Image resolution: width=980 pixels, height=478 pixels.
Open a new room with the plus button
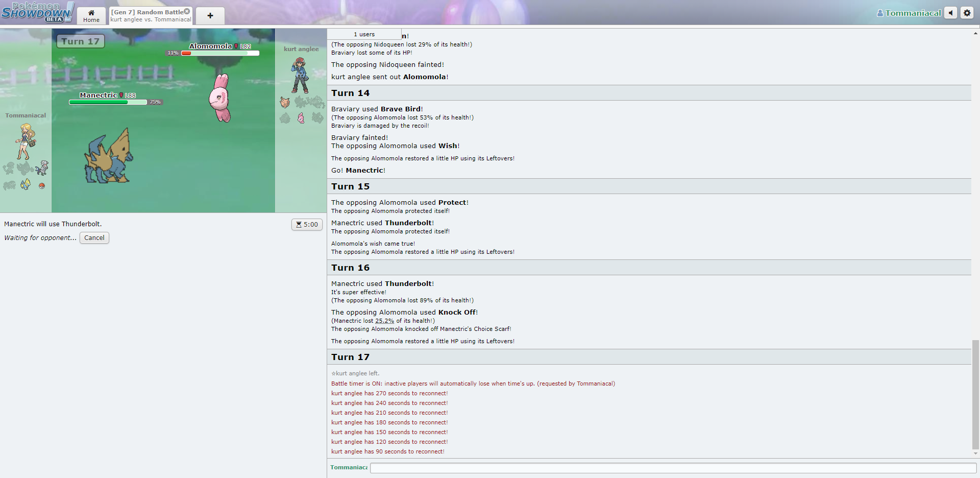tap(210, 16)
